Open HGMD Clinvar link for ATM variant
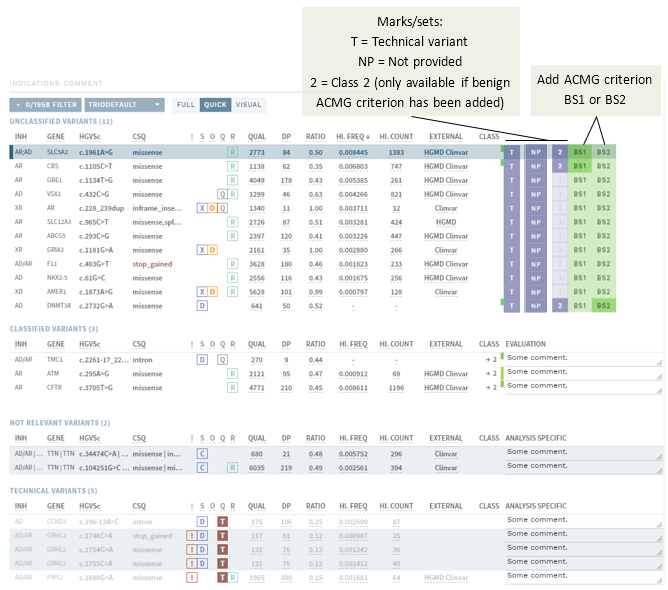Image resolution: width=668 pixels, height=590 pixels. coord(445,373)
